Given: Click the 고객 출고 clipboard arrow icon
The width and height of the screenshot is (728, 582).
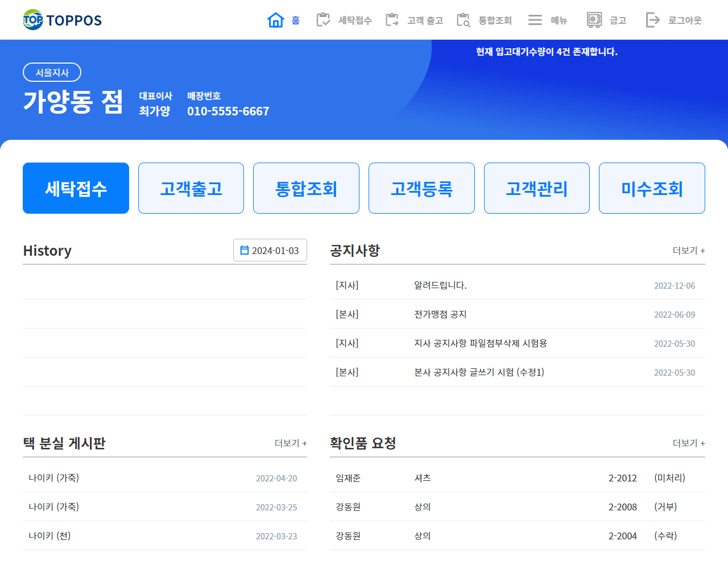Looking at the screenshot, I should click(392, 20).
